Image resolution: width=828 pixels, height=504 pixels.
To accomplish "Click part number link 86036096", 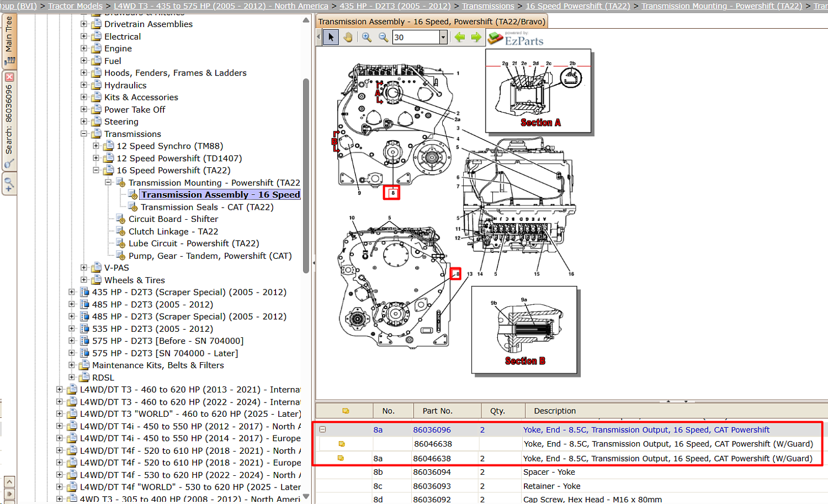I will (432, 429).
